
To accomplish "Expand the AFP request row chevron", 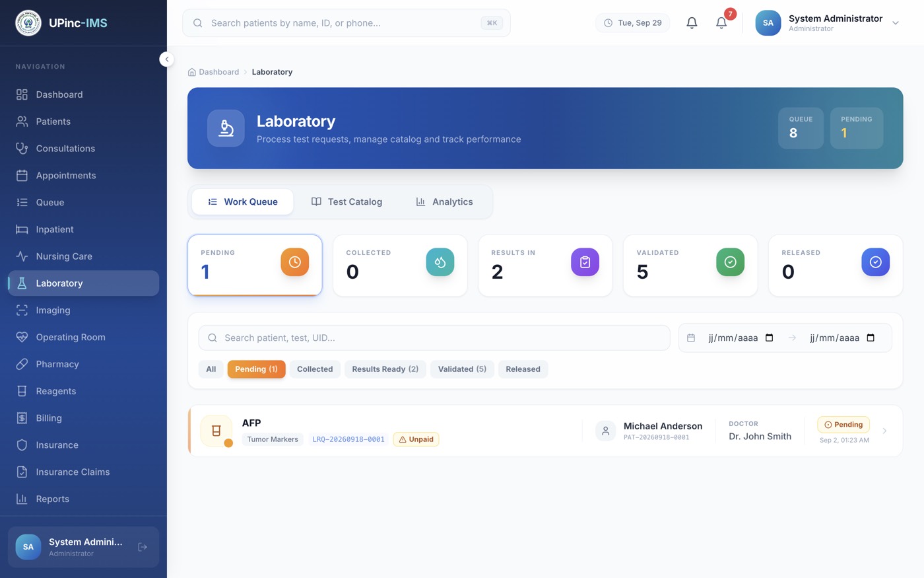I will coord(884,431).
